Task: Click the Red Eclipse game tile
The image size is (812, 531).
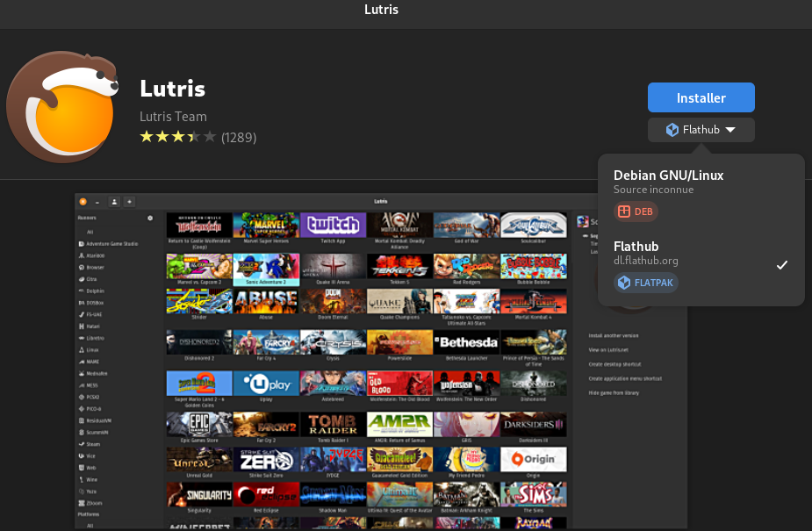Action: point(266,498)
